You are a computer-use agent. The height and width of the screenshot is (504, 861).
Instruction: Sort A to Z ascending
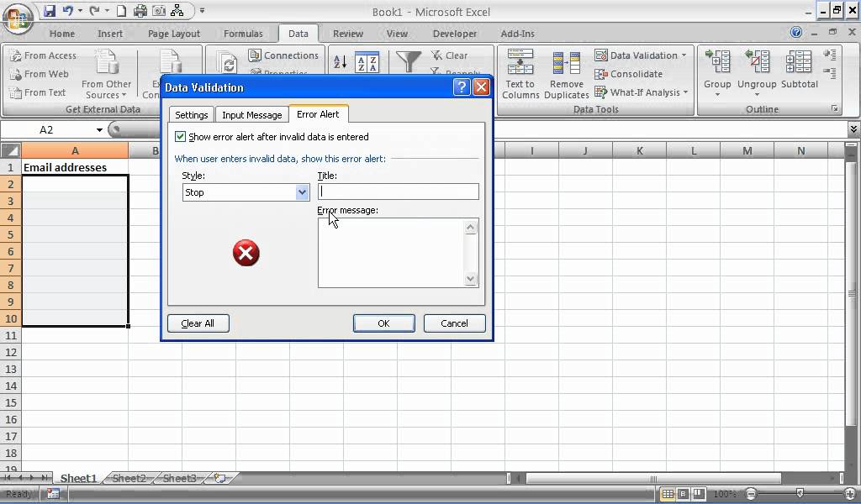click(x=340, y=62)
